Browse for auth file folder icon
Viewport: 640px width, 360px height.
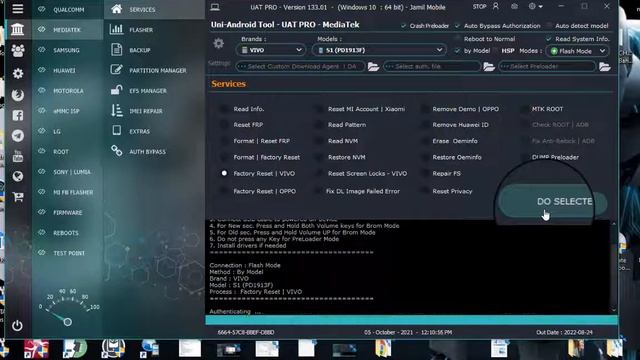point(489,67)
